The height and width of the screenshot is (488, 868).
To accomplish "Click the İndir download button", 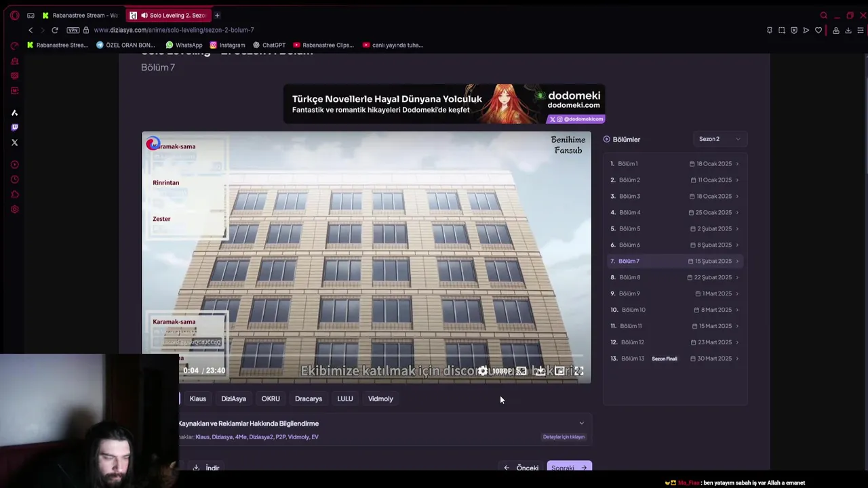I will coord(206,468).
